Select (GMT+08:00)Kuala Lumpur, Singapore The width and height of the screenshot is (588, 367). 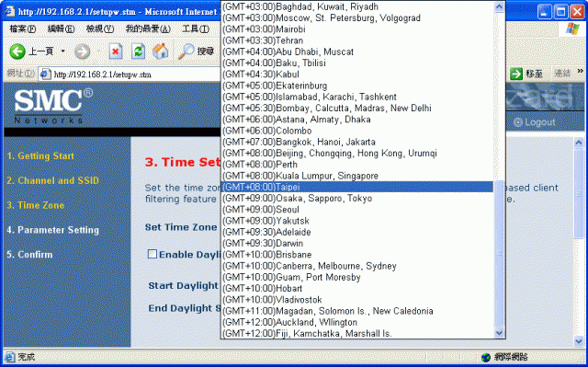point(357,176)
